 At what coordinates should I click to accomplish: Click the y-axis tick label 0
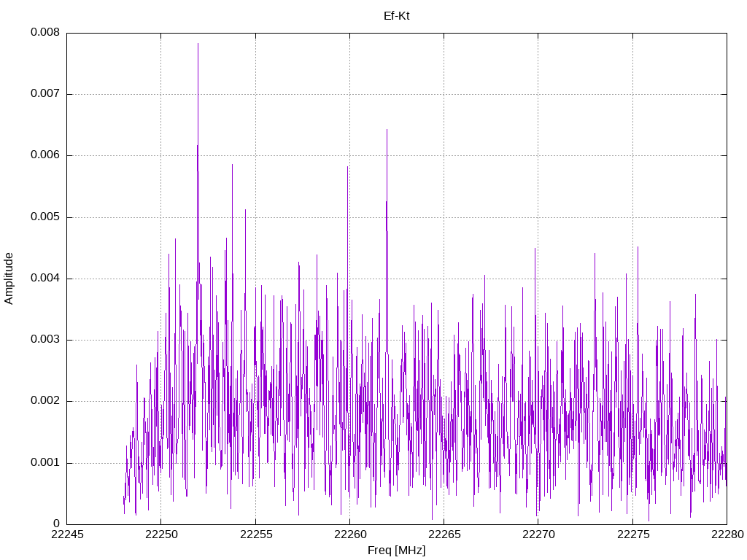(56, 524)
